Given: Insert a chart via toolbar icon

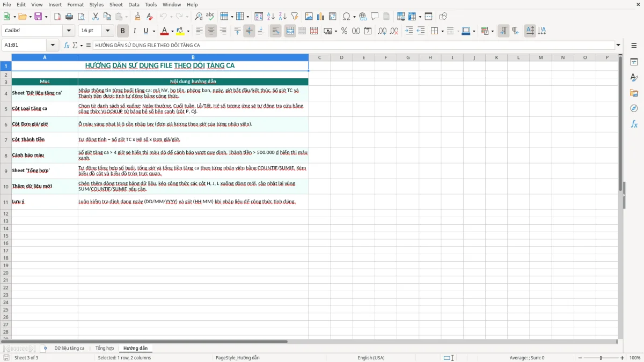Looking at the screenshot, I should click(321, 17).
